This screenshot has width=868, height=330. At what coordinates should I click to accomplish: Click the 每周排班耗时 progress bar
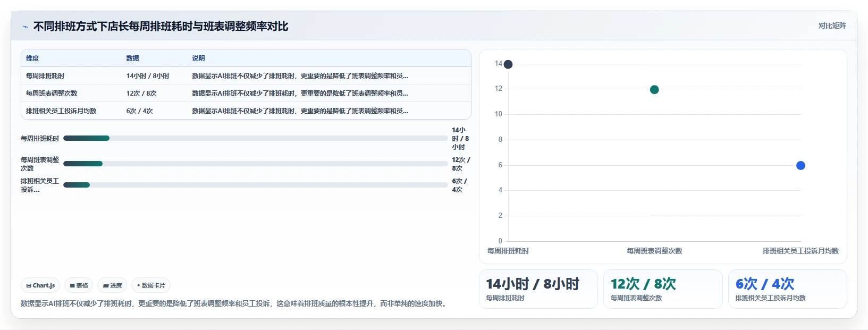pyautogui.click(x=256, y=138)
